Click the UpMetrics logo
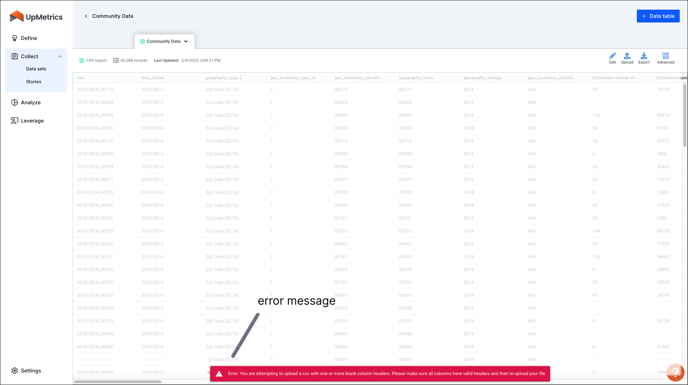This screenshot has width=688, height=385. point(36,17)
